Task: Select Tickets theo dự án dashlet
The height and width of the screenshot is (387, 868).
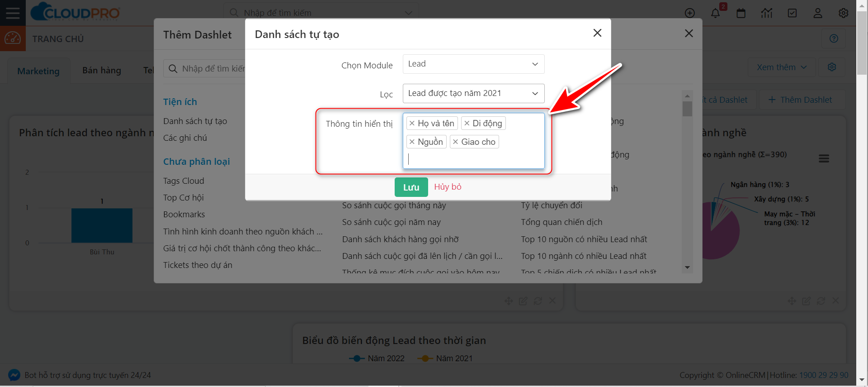Action: (198, 265)
